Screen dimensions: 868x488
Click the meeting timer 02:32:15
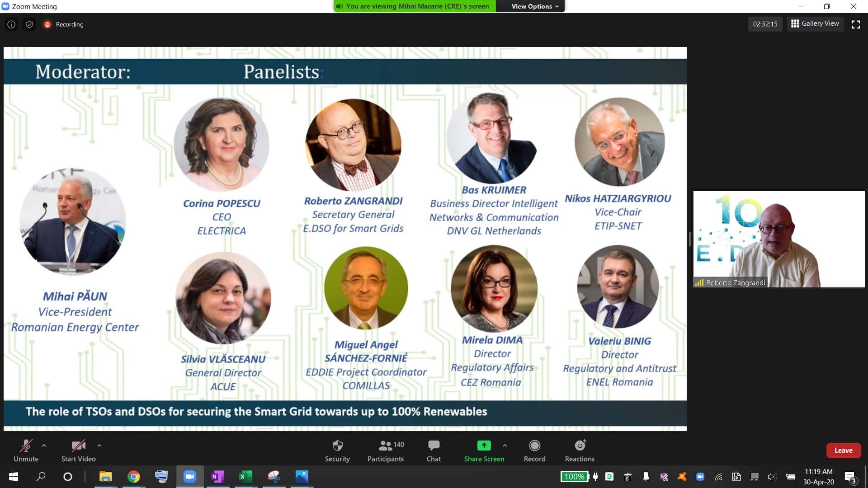[x=765, y=24]
